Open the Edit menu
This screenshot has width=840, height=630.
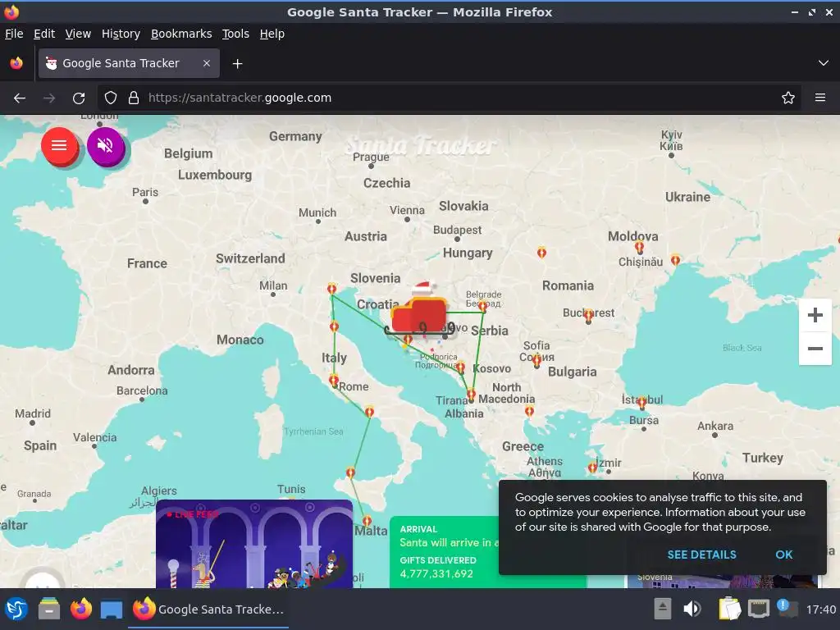pyautogui.click(x=44, y=34)
